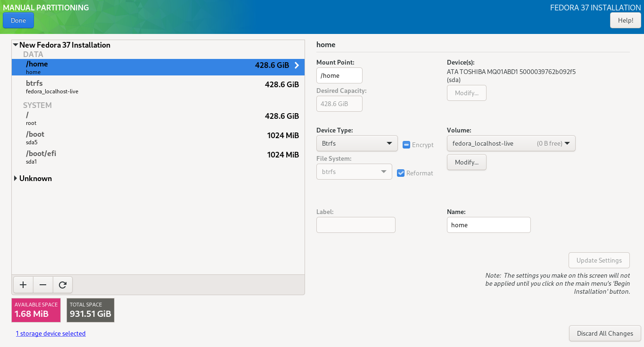Open the File System btrfs dropdown

coord(354,172)
